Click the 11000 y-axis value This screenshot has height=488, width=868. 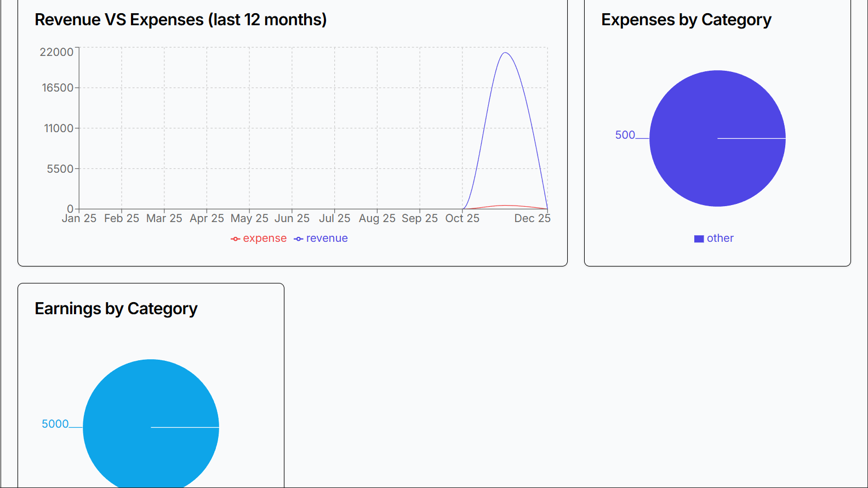(x=59, y=128)
